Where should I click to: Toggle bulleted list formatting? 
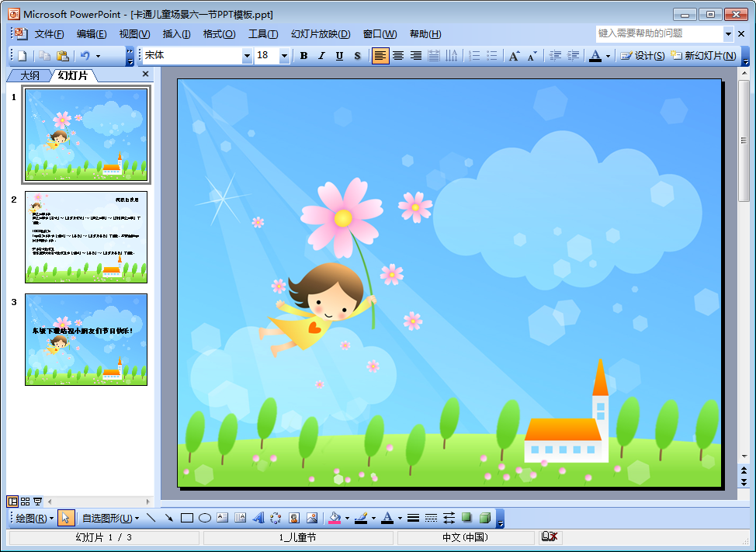[492, 56]
